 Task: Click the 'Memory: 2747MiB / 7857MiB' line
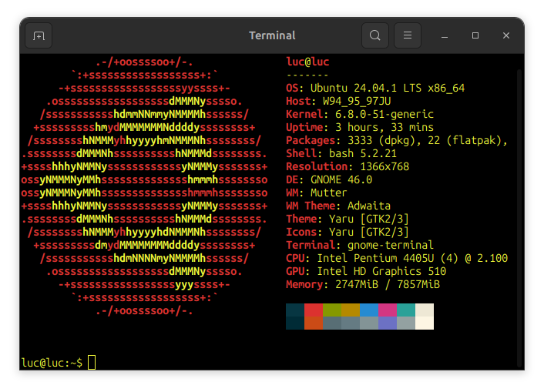click(363, 284)
